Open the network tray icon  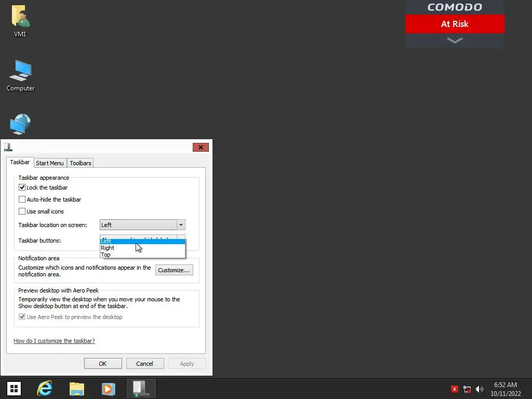467,389
